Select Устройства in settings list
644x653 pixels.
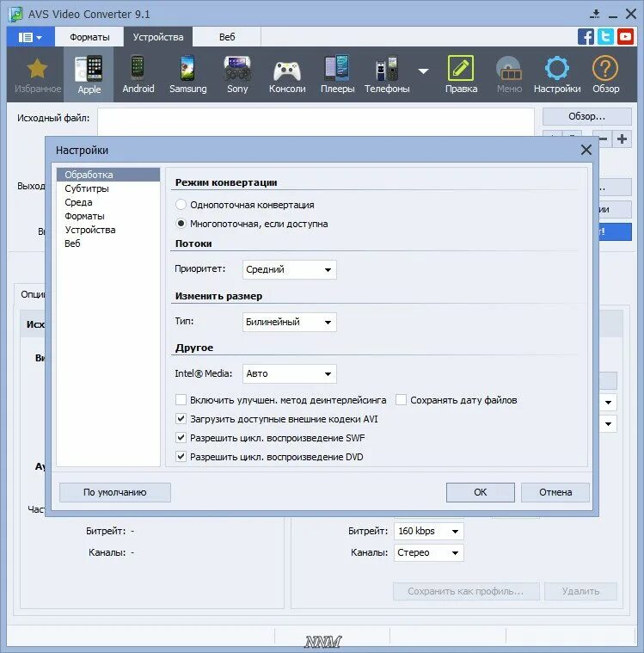pos(108,230)
